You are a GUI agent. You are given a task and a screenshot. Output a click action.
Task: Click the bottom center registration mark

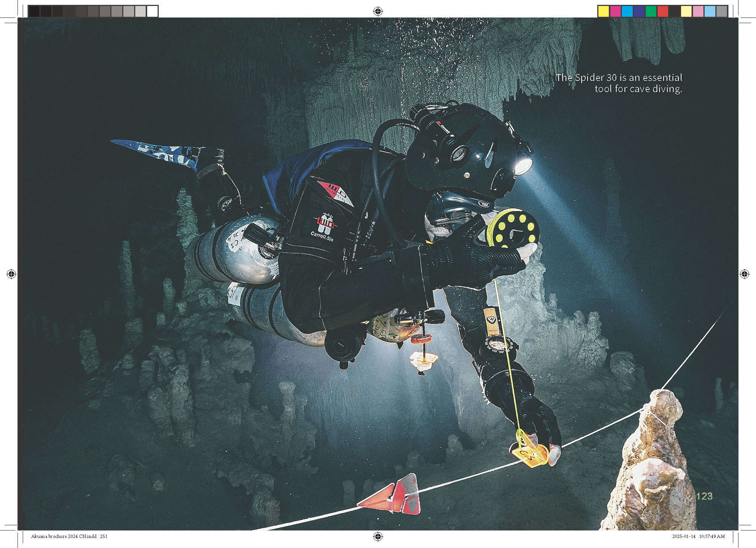(x=378, y=536)
